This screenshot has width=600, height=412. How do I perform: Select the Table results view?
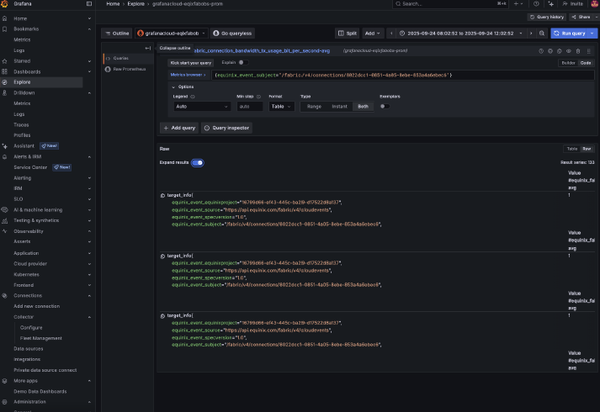coord(572,148)
